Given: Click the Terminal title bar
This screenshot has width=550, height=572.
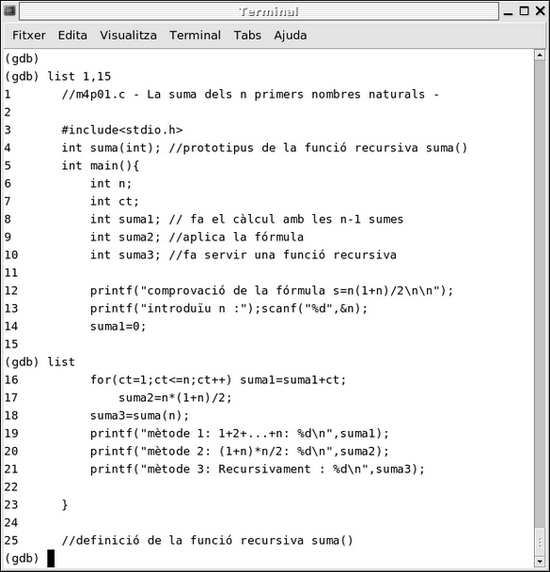Looking at the screenshot, I should (x=259, y=12).
